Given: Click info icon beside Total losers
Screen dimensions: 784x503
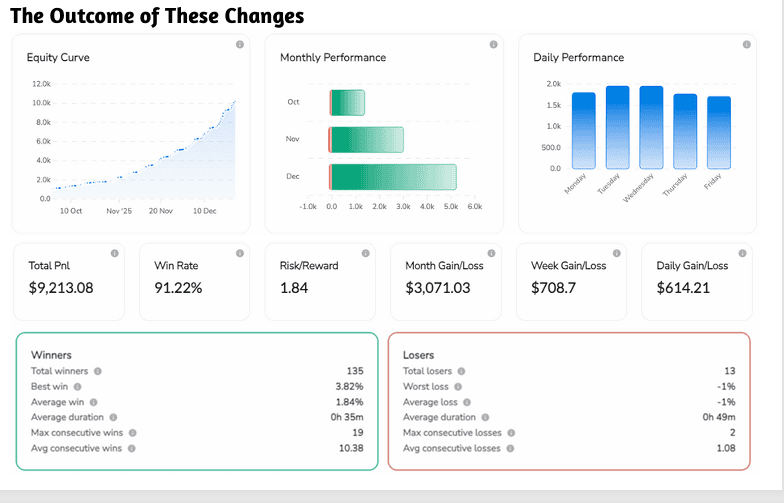Looking at the screenshot, I should tap(462, 371).
